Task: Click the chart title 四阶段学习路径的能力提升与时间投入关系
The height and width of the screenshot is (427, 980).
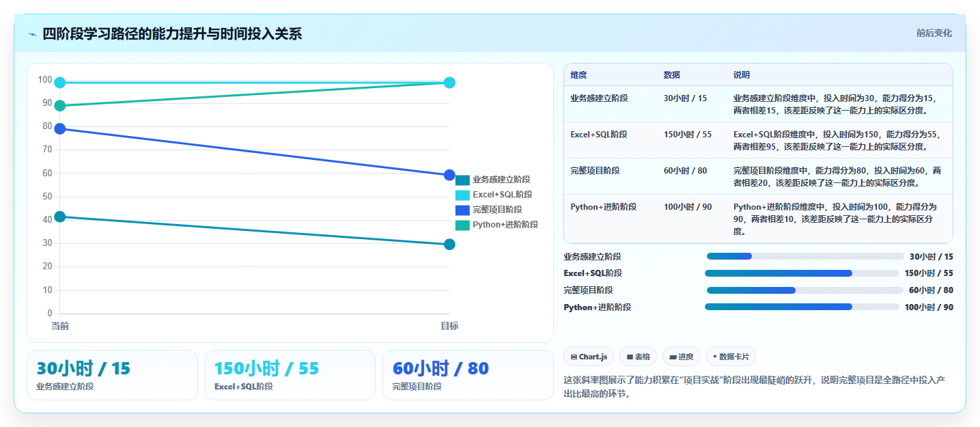Action: (x=172, y=34)
